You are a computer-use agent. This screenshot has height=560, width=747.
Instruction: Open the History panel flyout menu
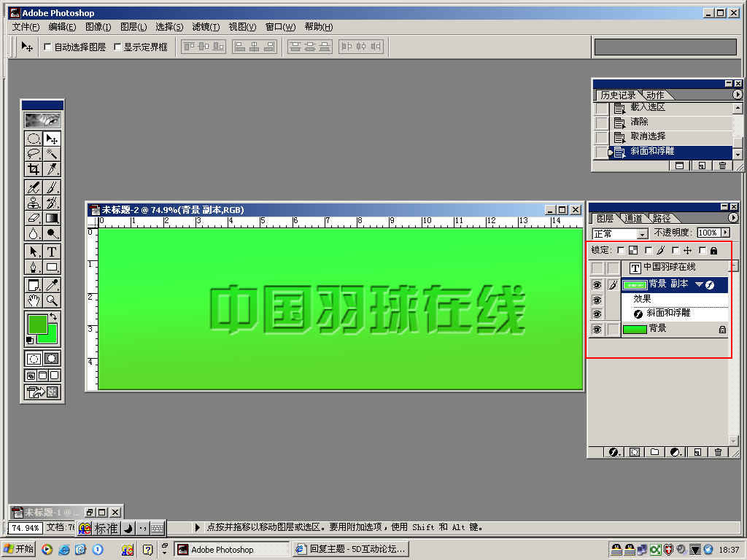pyautogui.click(x=737, y=94)
